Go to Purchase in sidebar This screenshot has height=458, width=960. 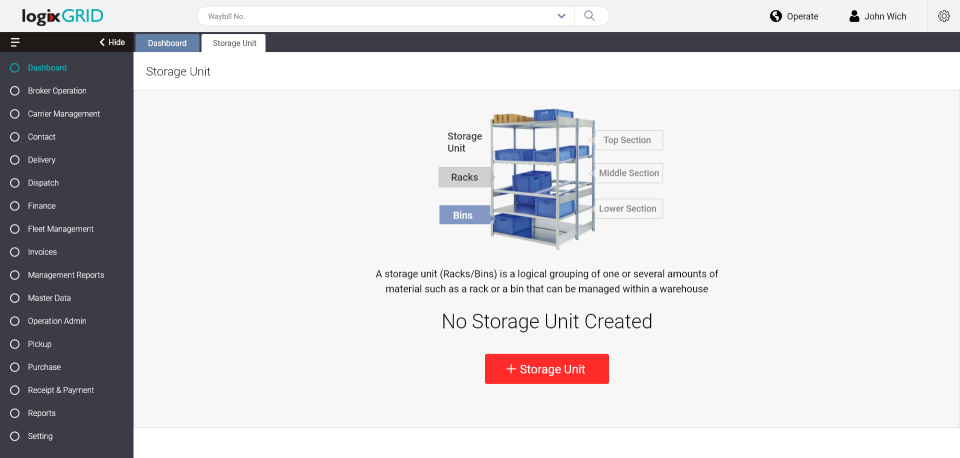tap(44, 367)
